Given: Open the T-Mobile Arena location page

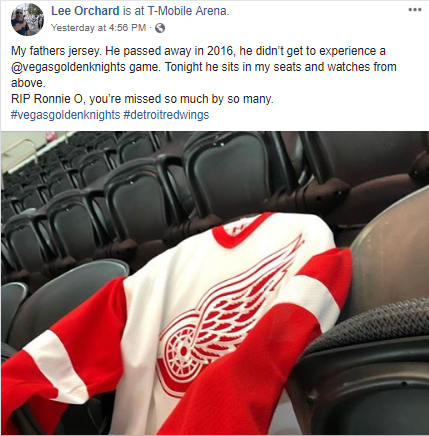Looking at the screenshot, I should tap(188, 11).
